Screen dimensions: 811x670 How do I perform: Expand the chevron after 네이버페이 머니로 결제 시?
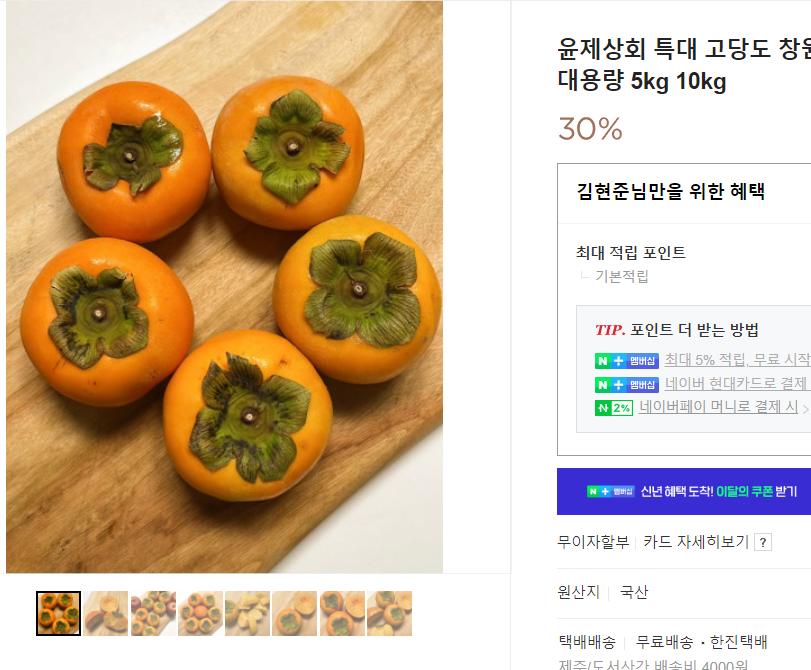(x=805, y=408)
